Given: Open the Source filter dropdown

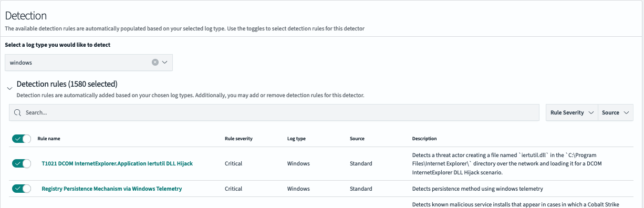Looking at the screenshot, I should coord(616,112).
